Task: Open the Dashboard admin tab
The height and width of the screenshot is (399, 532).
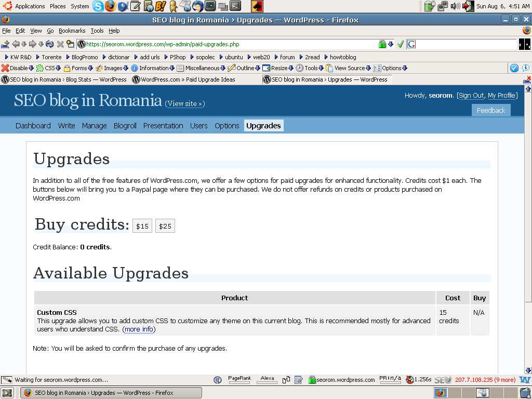Action: (x=33, y=126)
